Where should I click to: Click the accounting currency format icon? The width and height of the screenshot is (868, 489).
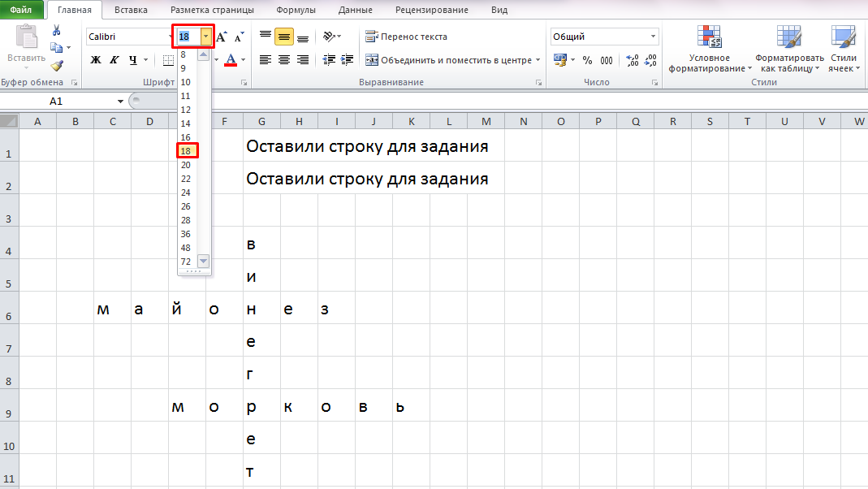point(560,60)
